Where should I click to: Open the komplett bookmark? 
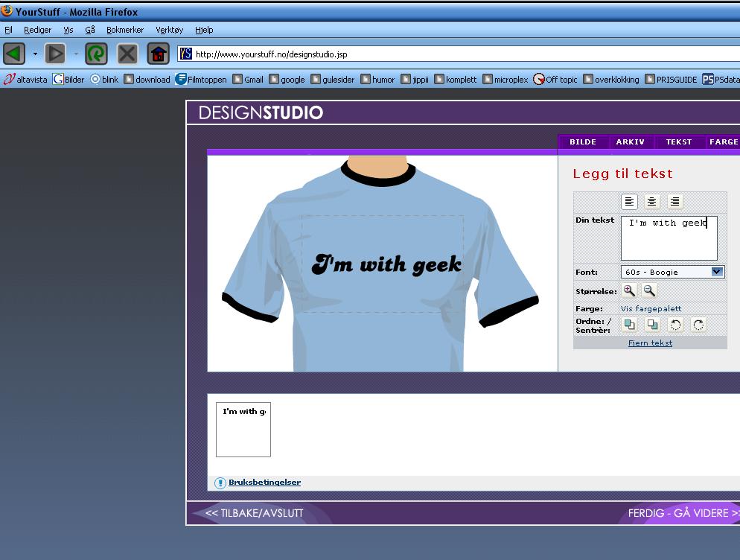[456, 80]
